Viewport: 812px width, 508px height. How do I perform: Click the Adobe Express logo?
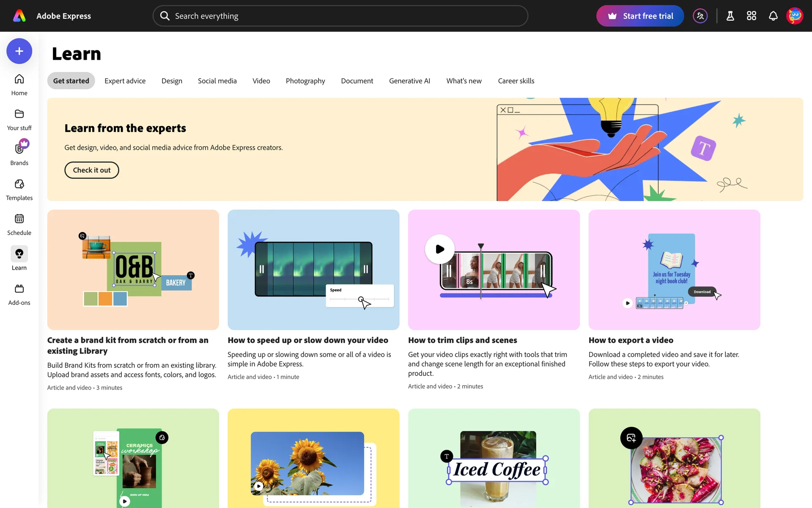(x=19, y=16)
